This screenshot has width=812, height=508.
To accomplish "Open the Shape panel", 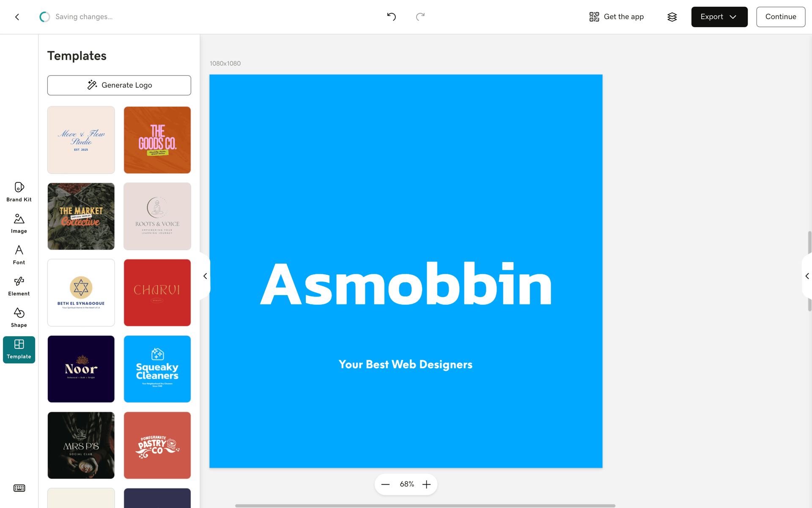I will (x=19, y=317).
